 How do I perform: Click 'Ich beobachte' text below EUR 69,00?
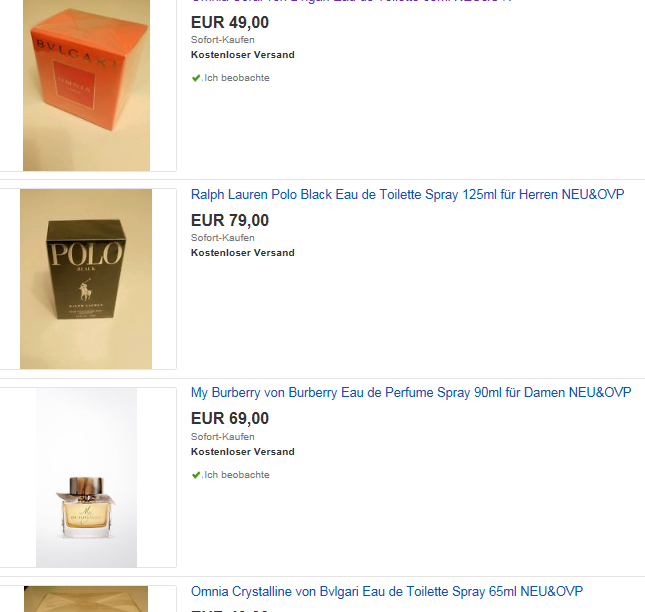coord(237,475)
